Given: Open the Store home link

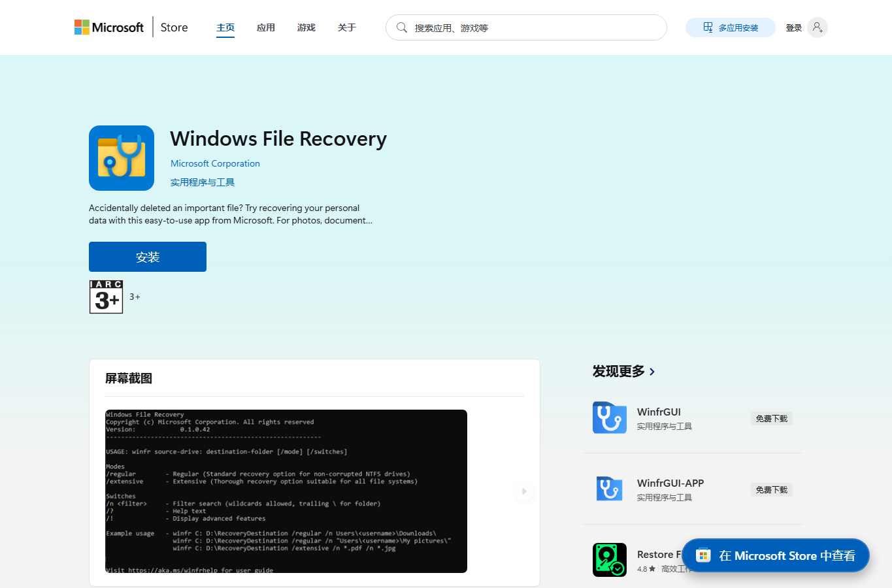Looking at the screenshot, I should pyautogui.click(x=174, y=27).
